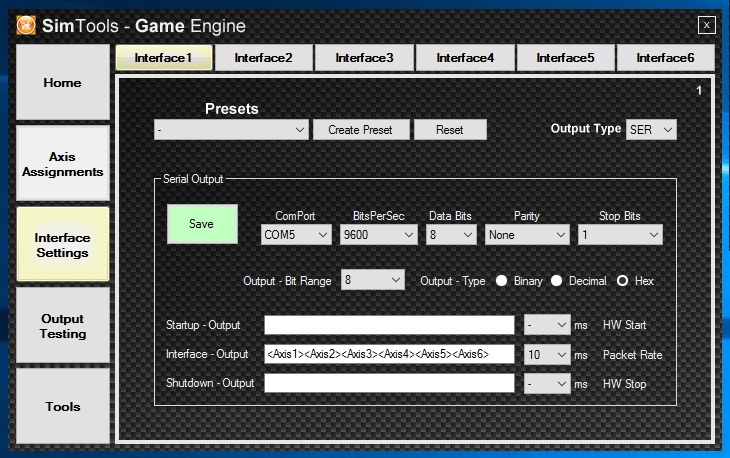Click the Shutdown - Output text field
Viewport: 730px width, 458px height.
tap(389, 384)
